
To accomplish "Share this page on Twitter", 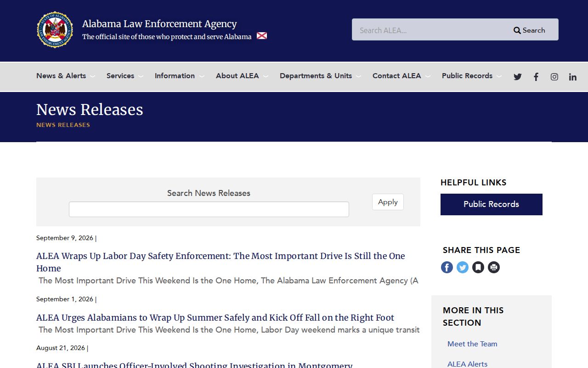I will click(x=463, y=267).
